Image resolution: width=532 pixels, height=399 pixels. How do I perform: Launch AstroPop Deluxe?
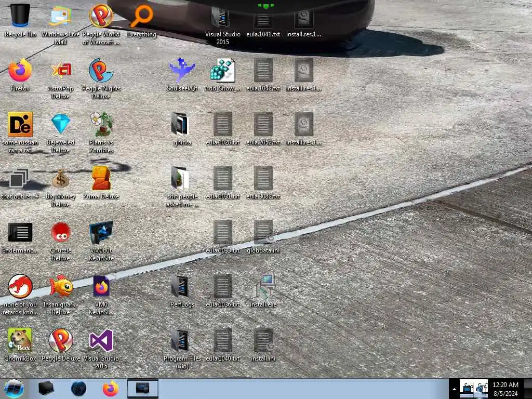coord(60,79)
